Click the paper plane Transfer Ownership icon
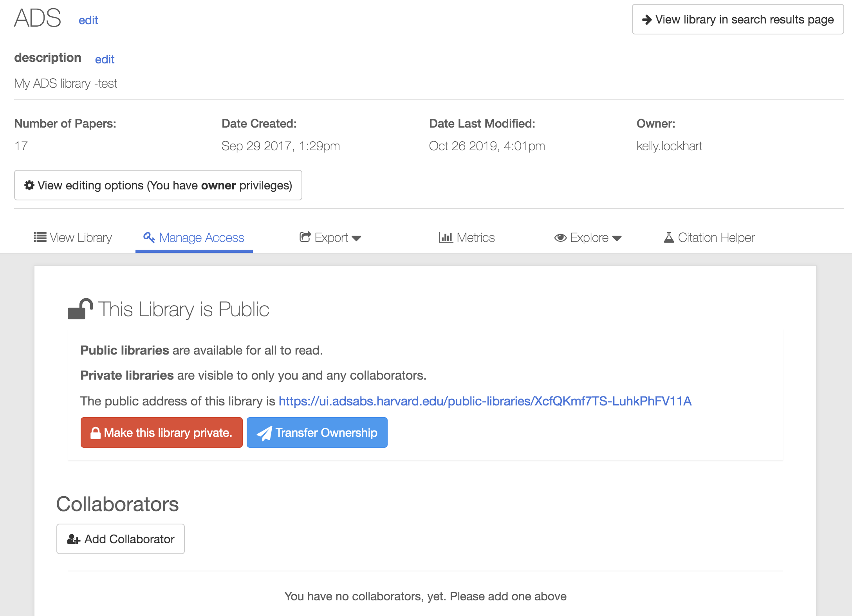 (264, 433)
